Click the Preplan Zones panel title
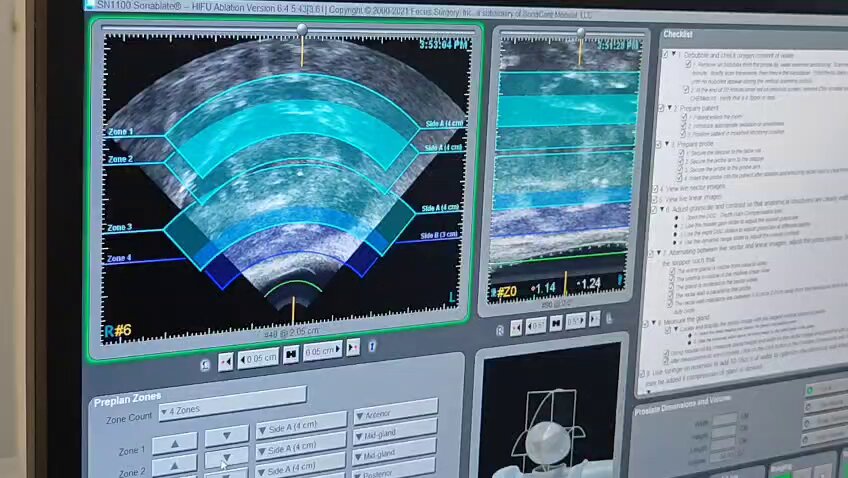Screen dimensions: 848x478 (x=128, y=400)
